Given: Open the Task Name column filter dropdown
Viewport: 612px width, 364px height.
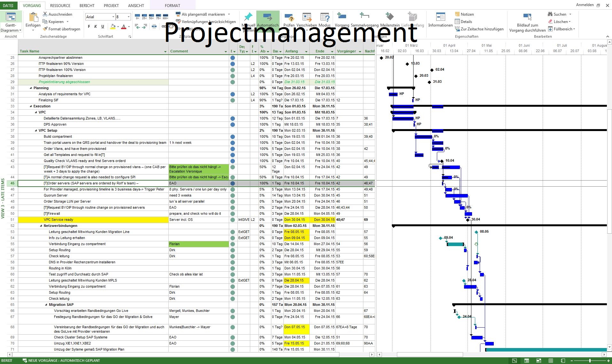Looking at the screenshot, I should [165, 51].
